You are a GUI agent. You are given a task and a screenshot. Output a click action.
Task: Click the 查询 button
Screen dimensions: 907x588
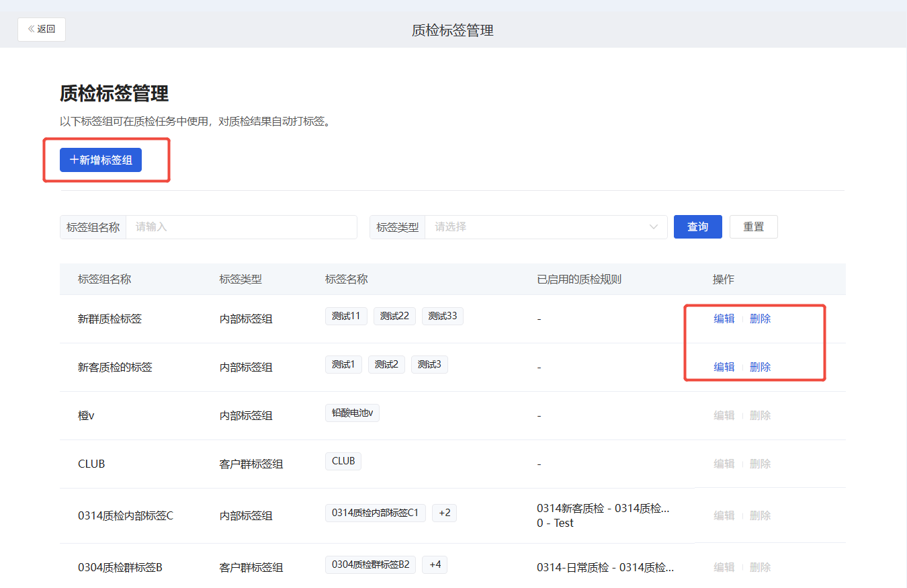pyautogui.click(x=698, y=227)
